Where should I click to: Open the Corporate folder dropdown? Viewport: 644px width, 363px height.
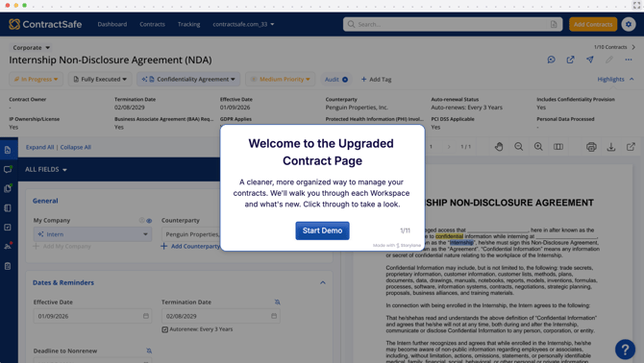coord(31,48)
